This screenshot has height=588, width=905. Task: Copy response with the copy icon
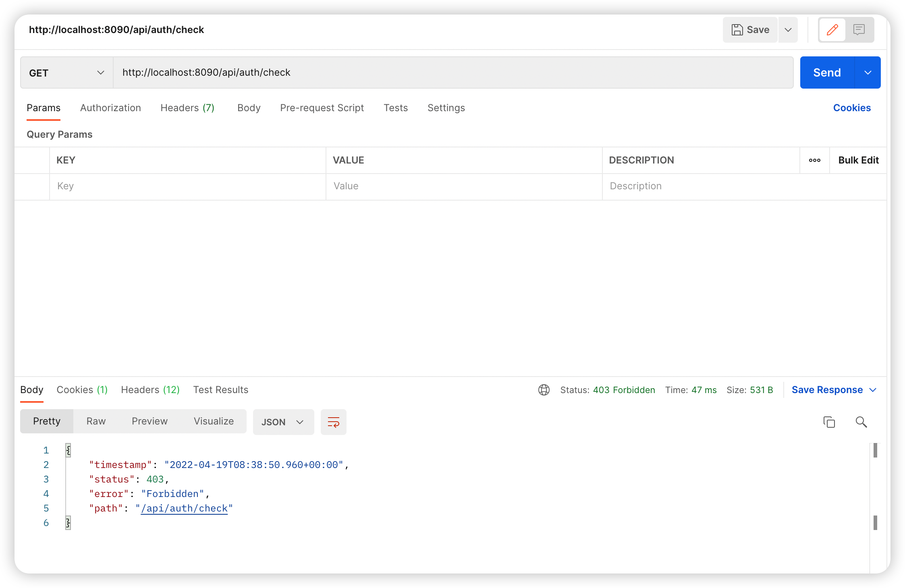(829, 422)
